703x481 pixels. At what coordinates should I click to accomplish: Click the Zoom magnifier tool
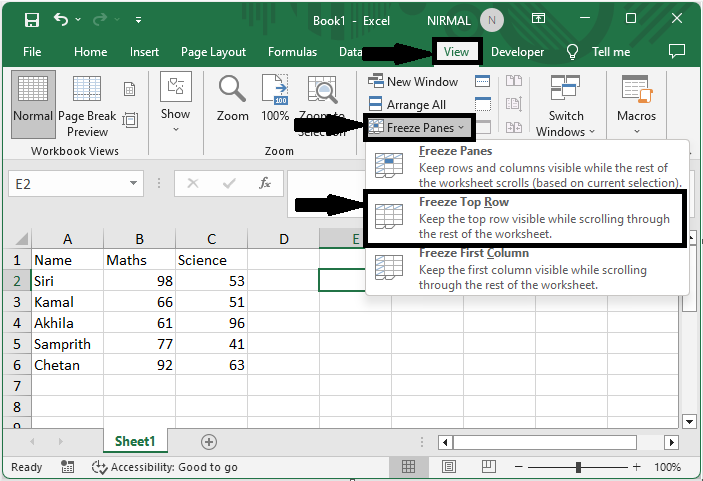tap(233, 98)
